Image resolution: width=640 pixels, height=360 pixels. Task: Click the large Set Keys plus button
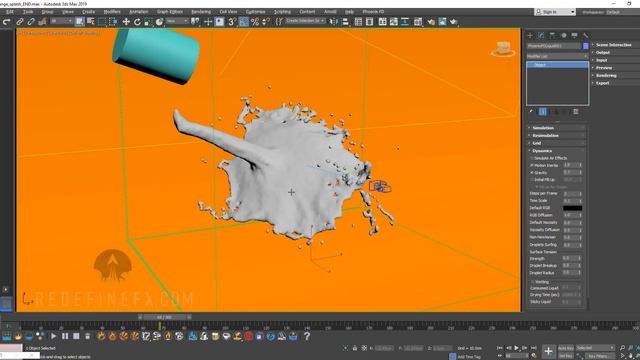tap(548, 351)
